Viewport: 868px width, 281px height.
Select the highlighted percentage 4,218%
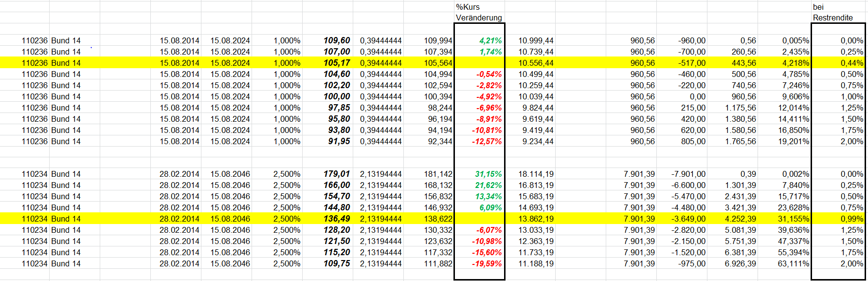pos(784,63)
